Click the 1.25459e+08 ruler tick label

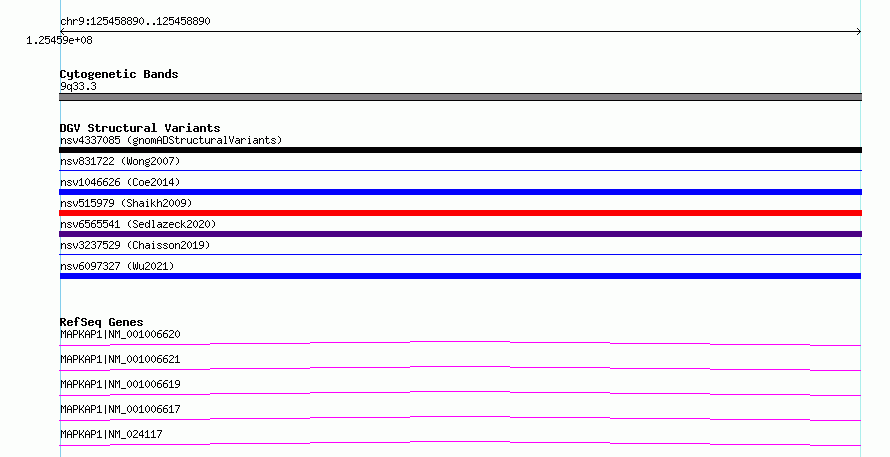pyautogui.click(x=59, y=40)
